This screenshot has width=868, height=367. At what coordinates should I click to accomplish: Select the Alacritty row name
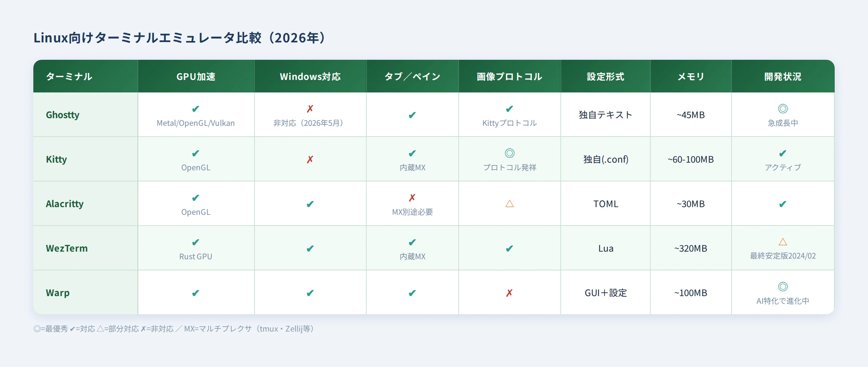coord(65,204)
